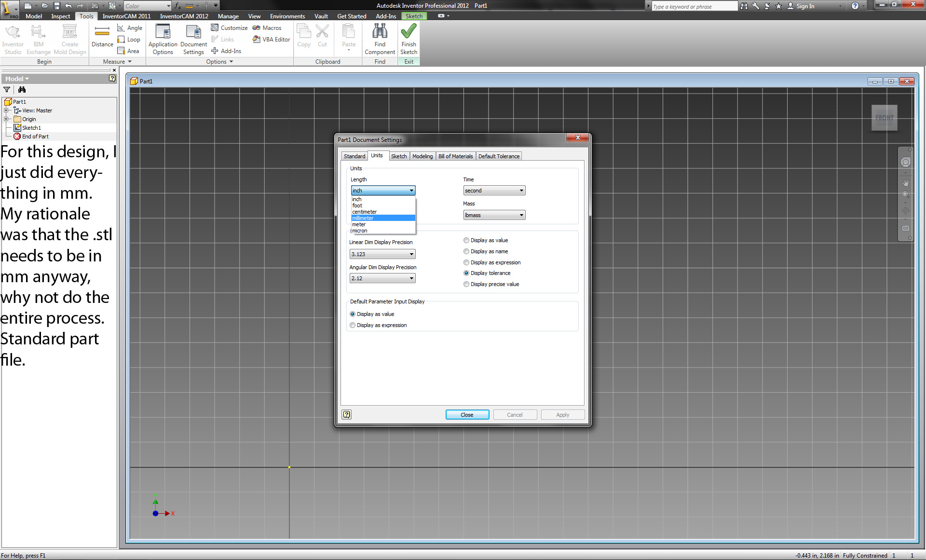Switch to the Standard tab

click(354, 156)
